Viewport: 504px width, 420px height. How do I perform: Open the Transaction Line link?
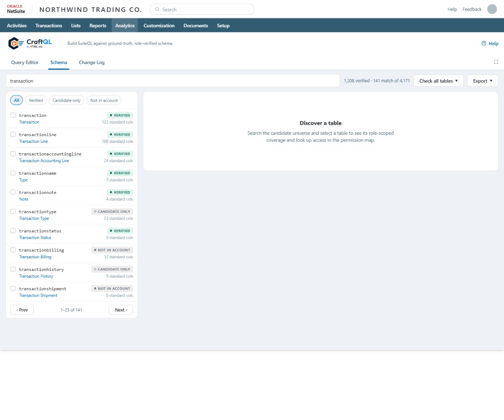[34, 142]
